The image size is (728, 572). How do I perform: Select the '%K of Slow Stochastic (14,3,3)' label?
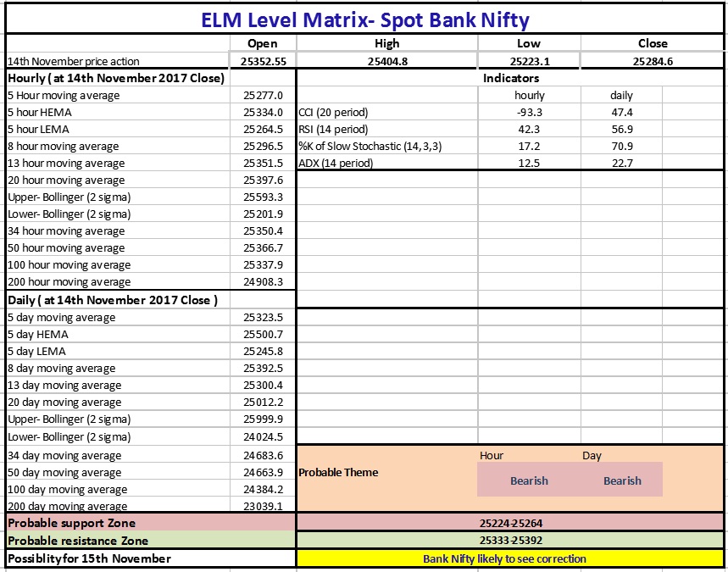370,147
